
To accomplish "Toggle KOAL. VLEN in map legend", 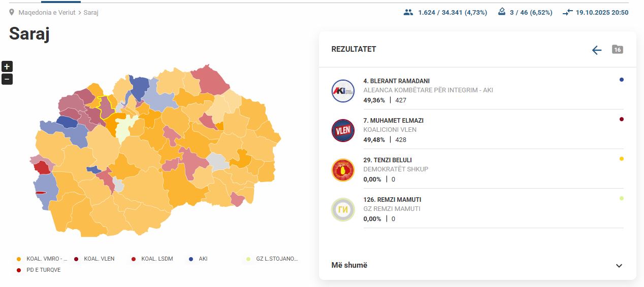I will pos(99,259).
